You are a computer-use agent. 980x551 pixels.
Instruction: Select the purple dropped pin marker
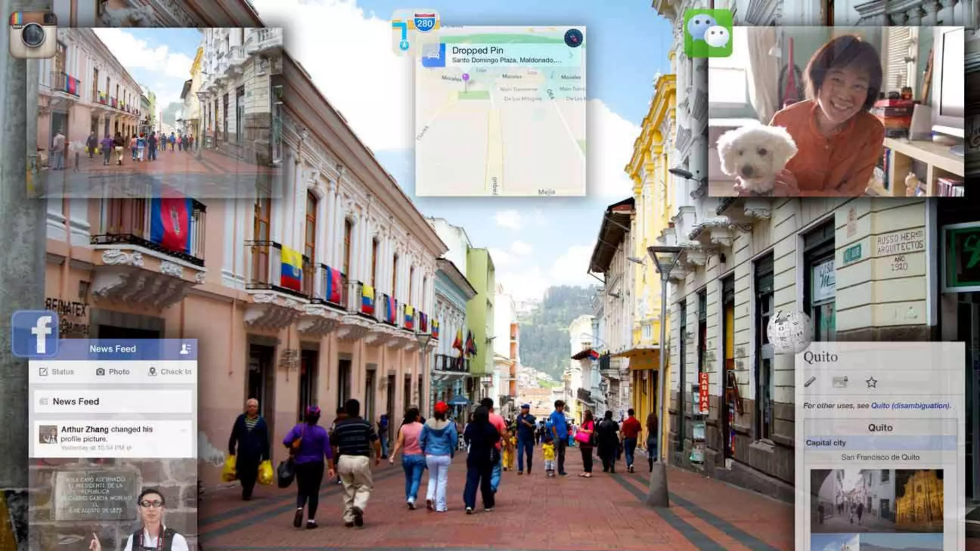[x=466, y=77]
